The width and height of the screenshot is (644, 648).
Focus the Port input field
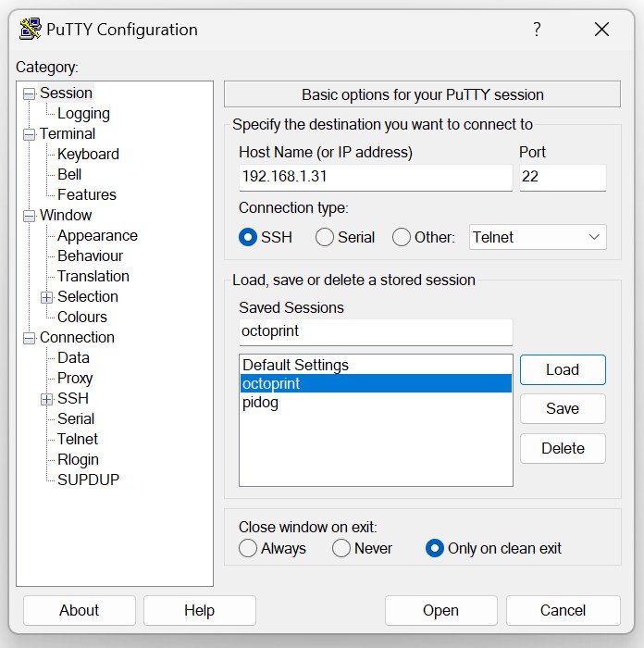(x=563, y=178)
